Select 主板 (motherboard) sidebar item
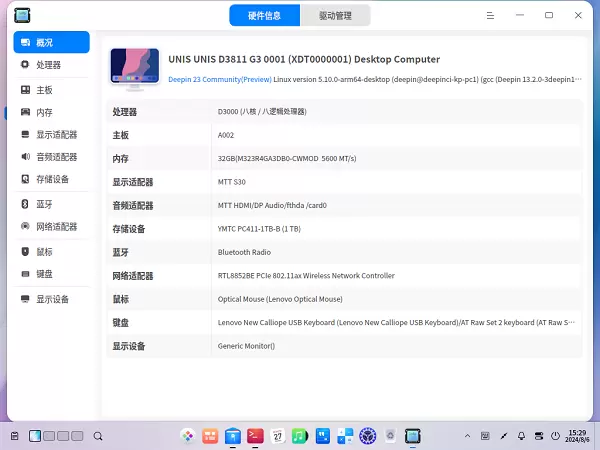600x450 pixels. (x=44, y=90)
